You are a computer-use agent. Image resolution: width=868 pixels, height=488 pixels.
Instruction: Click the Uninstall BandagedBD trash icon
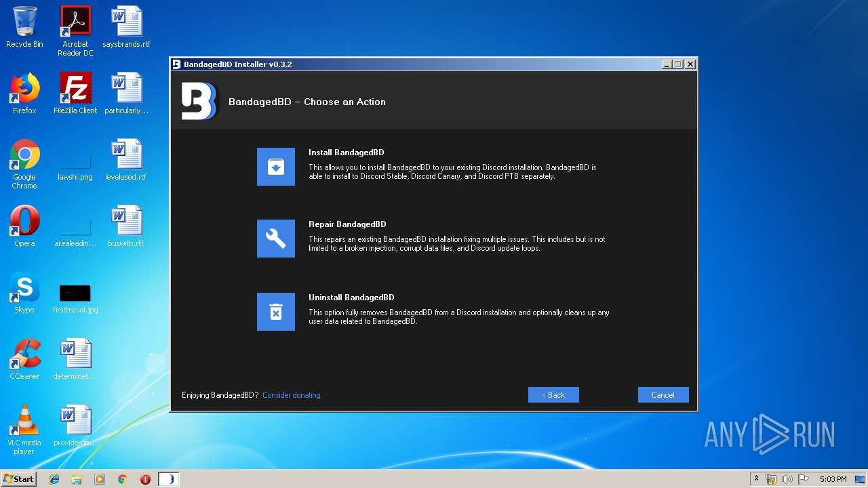click(x=276, y=312)
